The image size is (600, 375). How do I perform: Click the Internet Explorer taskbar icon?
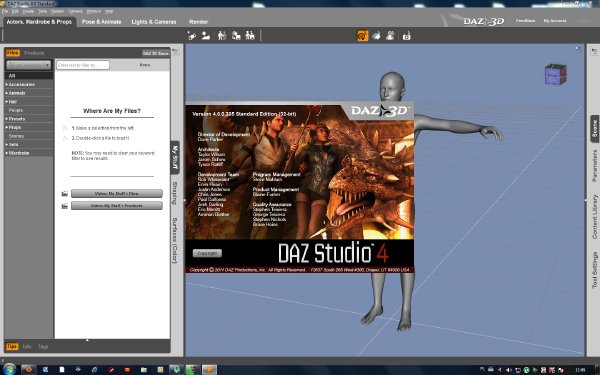coord(94,370)
